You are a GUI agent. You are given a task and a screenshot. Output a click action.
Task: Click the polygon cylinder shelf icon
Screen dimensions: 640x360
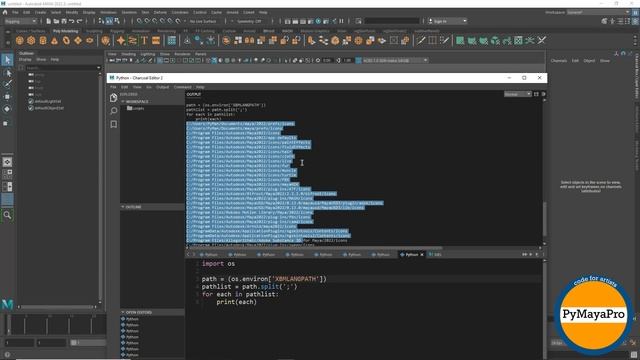[x=43, y=40]
